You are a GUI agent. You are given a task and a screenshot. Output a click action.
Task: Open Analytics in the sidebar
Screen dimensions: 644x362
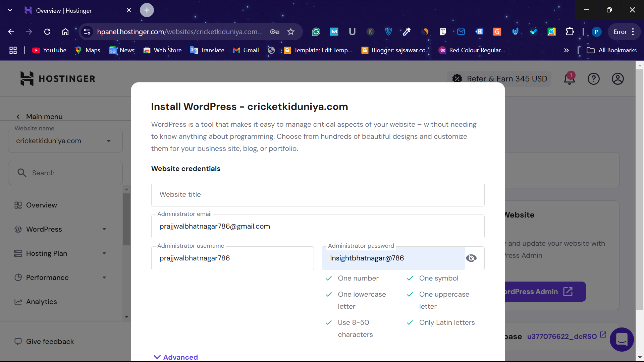[41, 302]
